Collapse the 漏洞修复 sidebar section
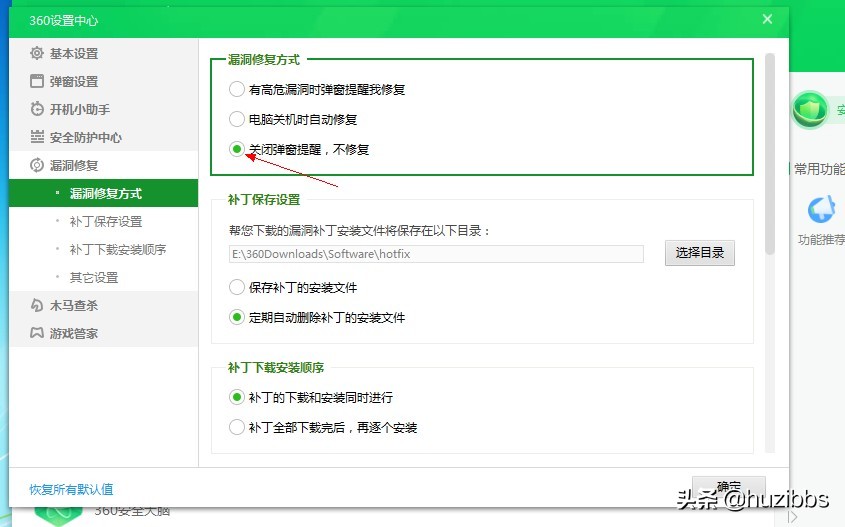 click(103, 165)
